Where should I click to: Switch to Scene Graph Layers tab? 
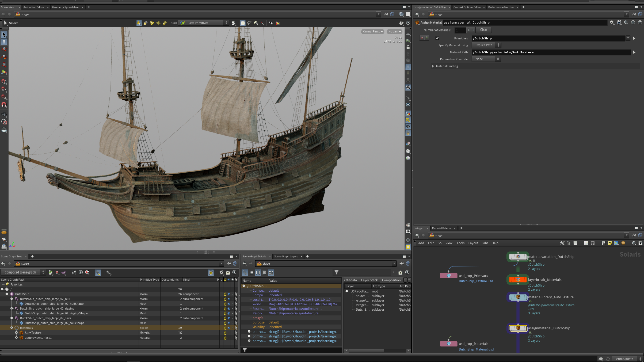(x=286, y=257)
